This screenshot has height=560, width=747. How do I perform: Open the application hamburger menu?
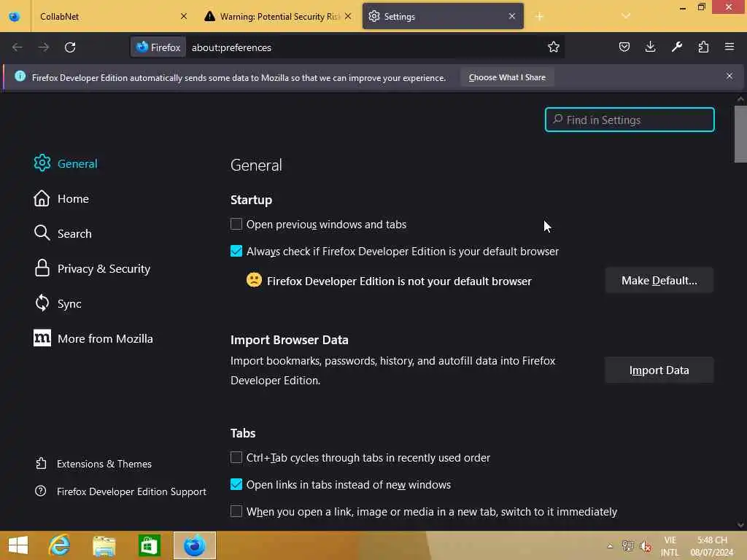729,47
